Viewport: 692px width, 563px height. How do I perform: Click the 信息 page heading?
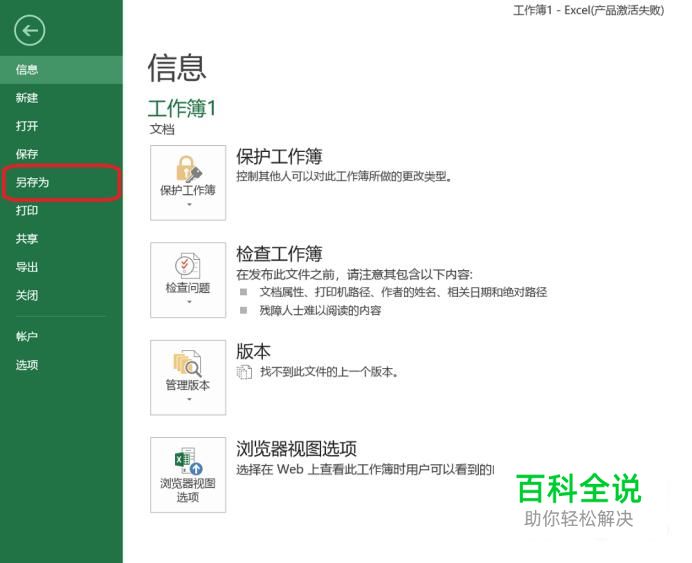(177, 68)
